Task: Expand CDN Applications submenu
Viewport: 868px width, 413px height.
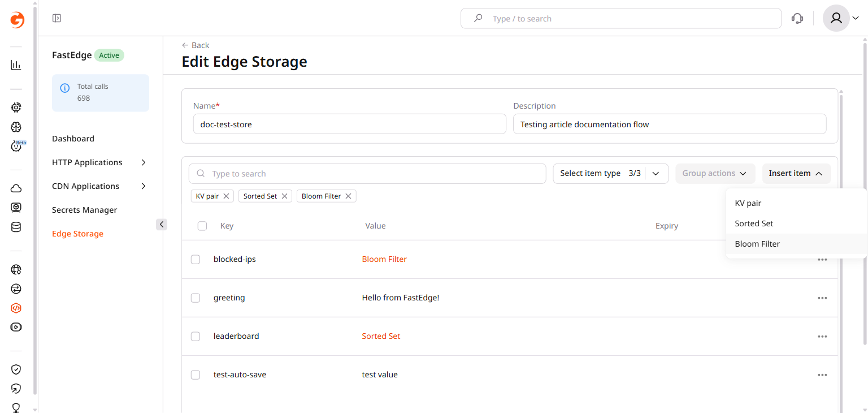Action: [144, 186]
